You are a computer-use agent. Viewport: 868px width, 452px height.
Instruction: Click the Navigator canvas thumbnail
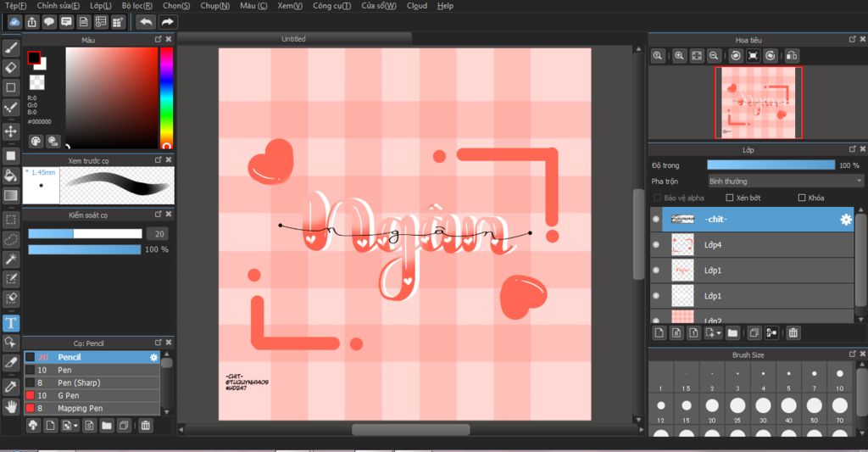[x=759, y=103]
